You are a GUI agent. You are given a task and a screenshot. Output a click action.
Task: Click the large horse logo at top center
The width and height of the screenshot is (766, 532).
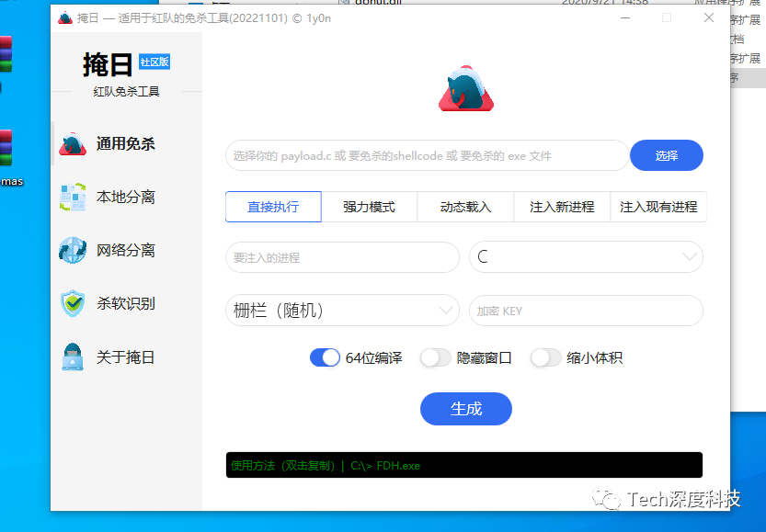466,89
